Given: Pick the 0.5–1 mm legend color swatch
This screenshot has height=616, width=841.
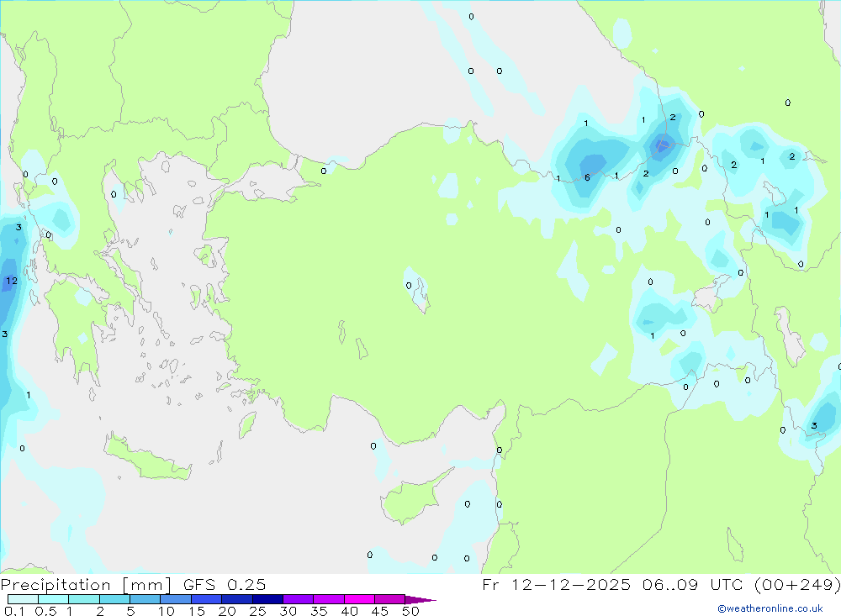Looking at the screenshot, I should [x=53, y=599].
